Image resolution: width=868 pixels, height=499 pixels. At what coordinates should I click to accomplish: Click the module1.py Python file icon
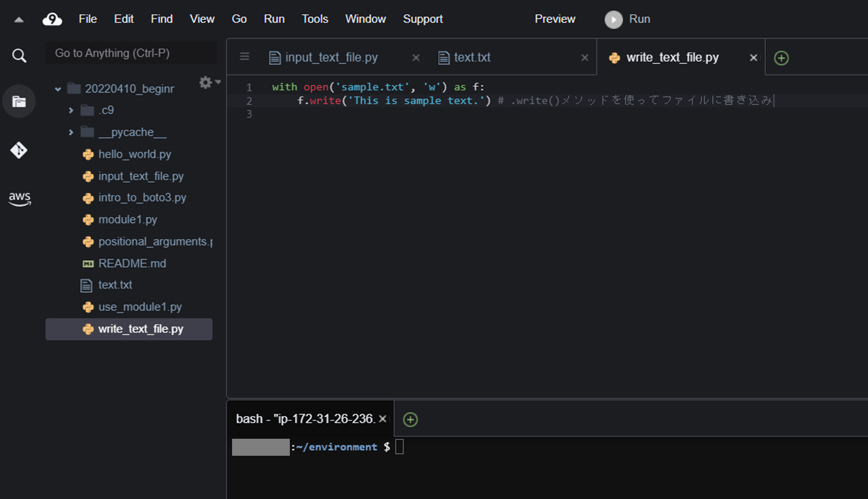click(x=88, y=220)
